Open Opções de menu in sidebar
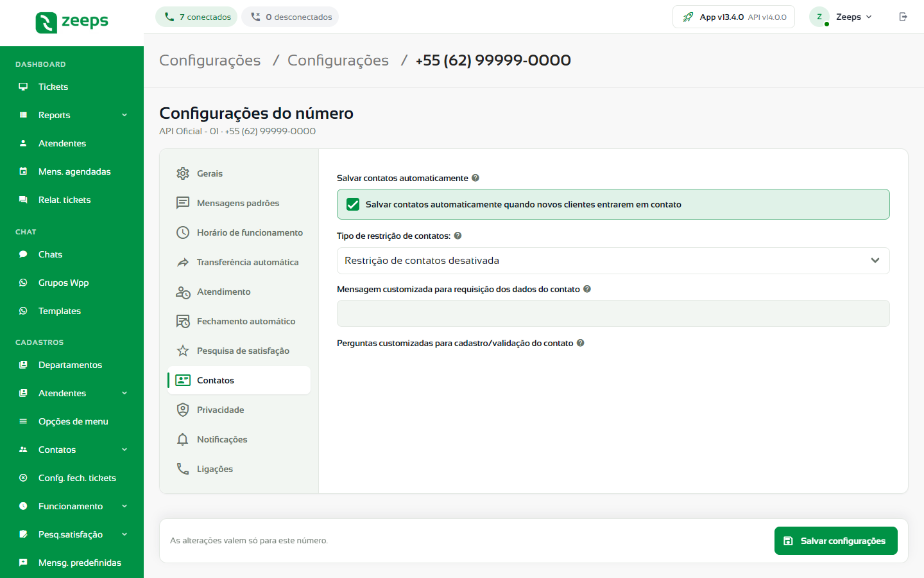Viewport: 924px width, 578px height. [72, 421]
